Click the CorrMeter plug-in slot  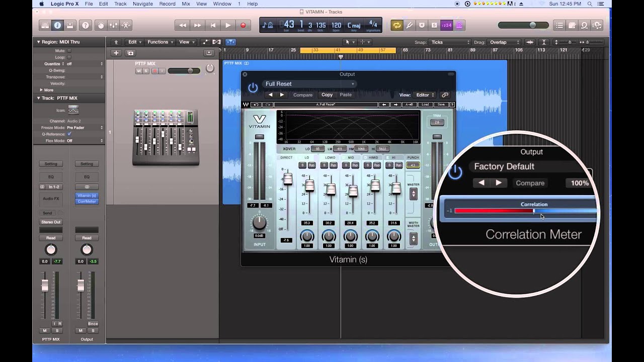[x=87, y=202]
